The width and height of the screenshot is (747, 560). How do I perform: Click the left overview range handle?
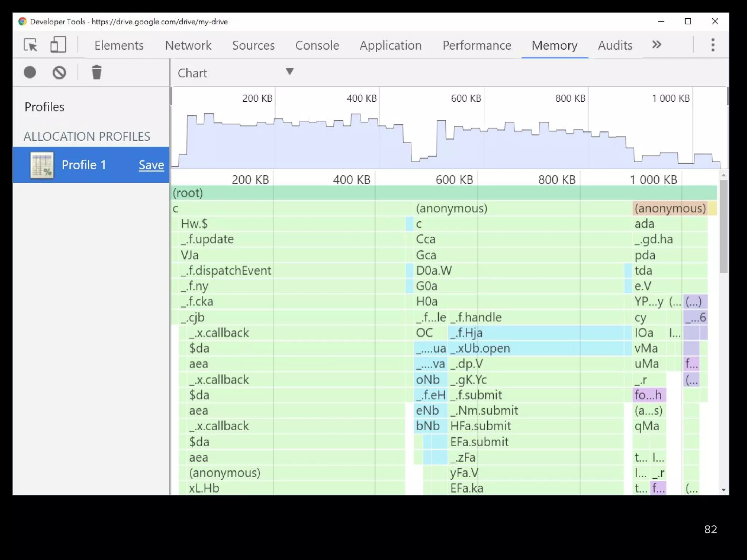[x=171, y=97]
